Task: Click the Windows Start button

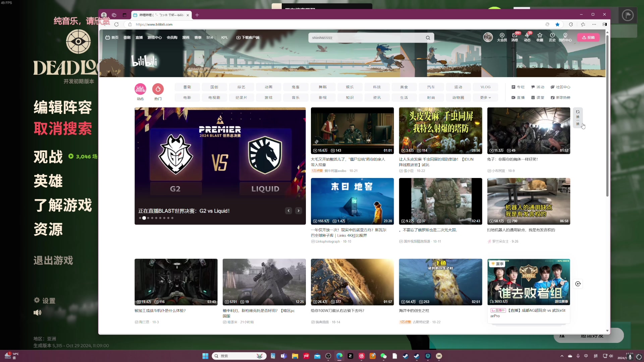Action: tap(205, 356)
